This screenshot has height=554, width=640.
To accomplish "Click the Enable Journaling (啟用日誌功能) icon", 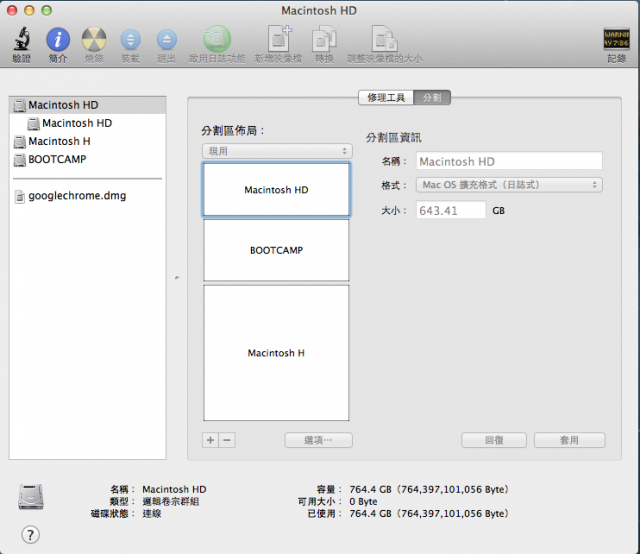I will pyautogui.click(x=217, y=39).
